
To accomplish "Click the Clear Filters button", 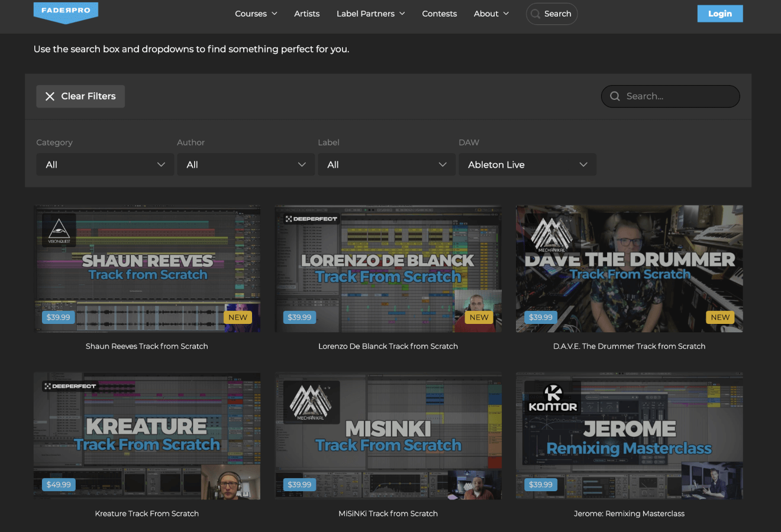I will (x=80, y=96).
